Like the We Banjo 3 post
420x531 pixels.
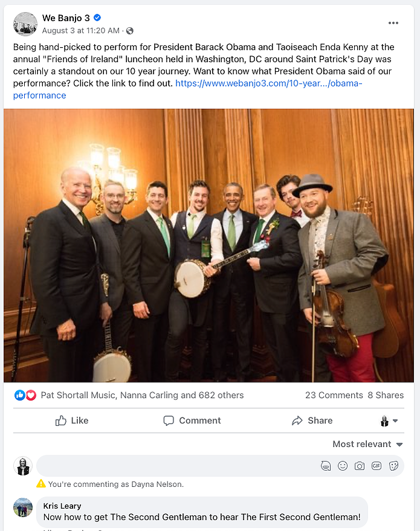72,420
